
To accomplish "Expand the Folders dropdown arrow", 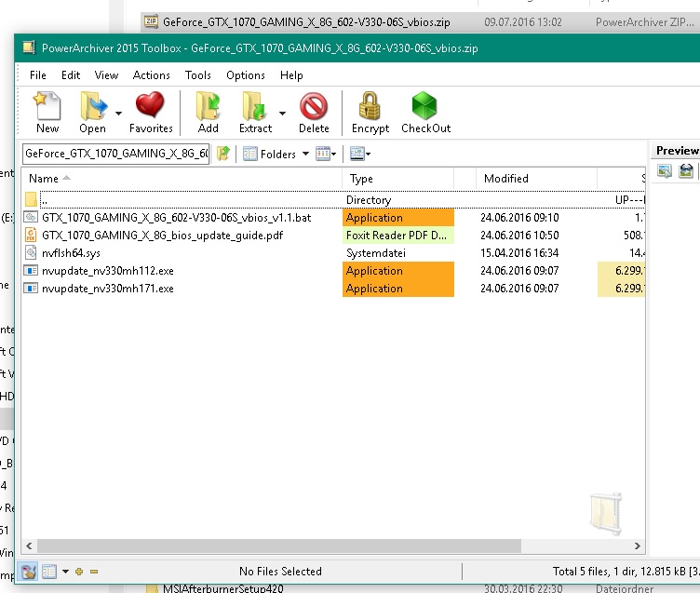I will coord(305,154).
